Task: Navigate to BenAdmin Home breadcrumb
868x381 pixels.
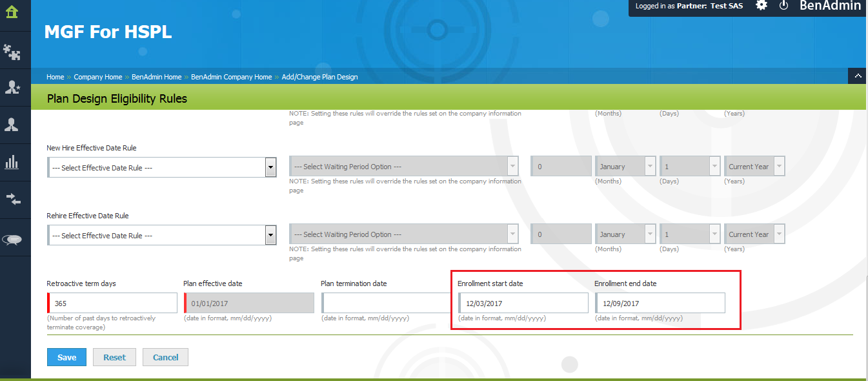Action: click(x=156, y=77)
